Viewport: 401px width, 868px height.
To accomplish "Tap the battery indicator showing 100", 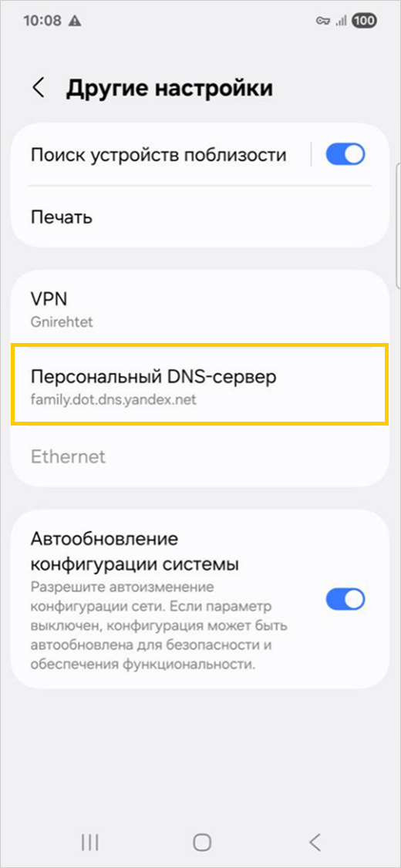I will click(364, 21).
